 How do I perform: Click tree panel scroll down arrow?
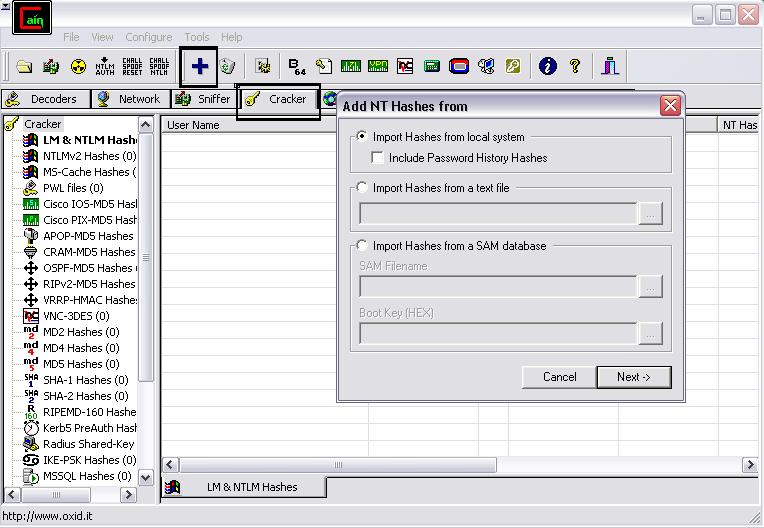coord(146,477)
